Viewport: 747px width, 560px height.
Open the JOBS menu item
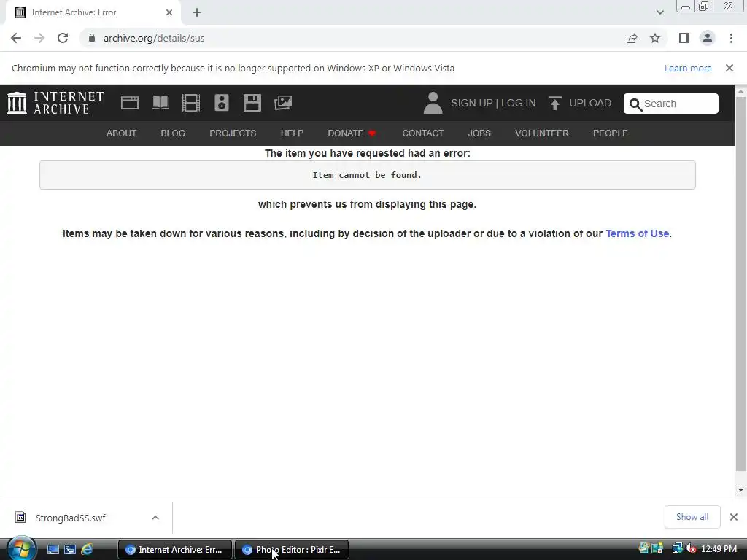(479, 133)
